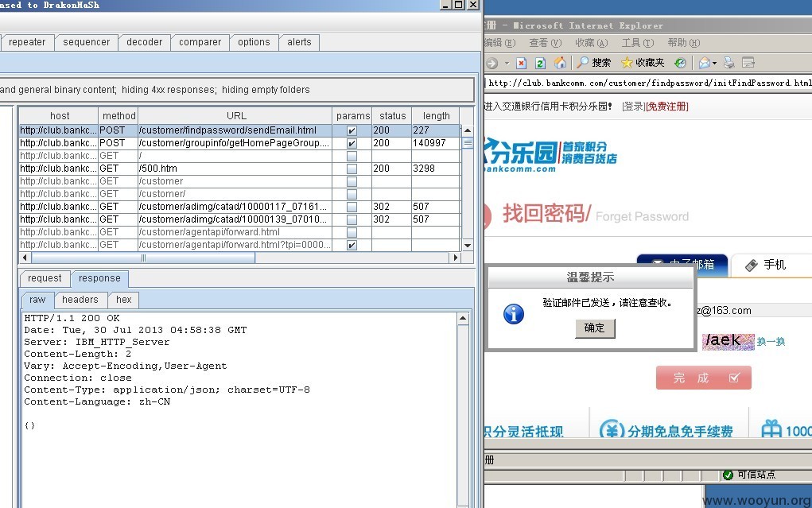
Task: Open the Mail dropdown arrow in IE toolbar
Action: 715,63
